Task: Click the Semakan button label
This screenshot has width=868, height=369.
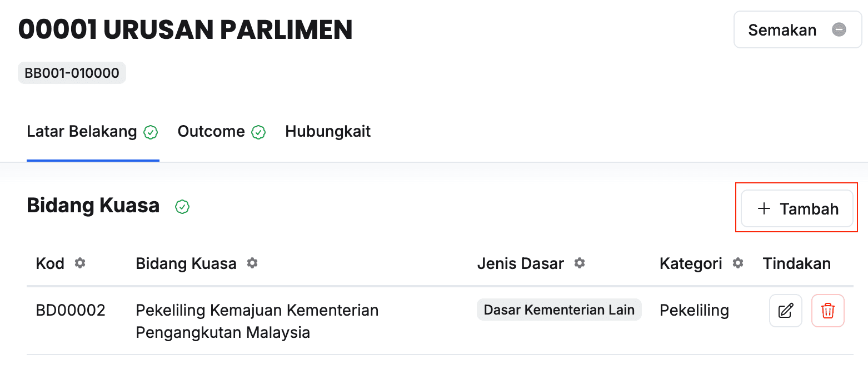Action: tap(782, 30)
